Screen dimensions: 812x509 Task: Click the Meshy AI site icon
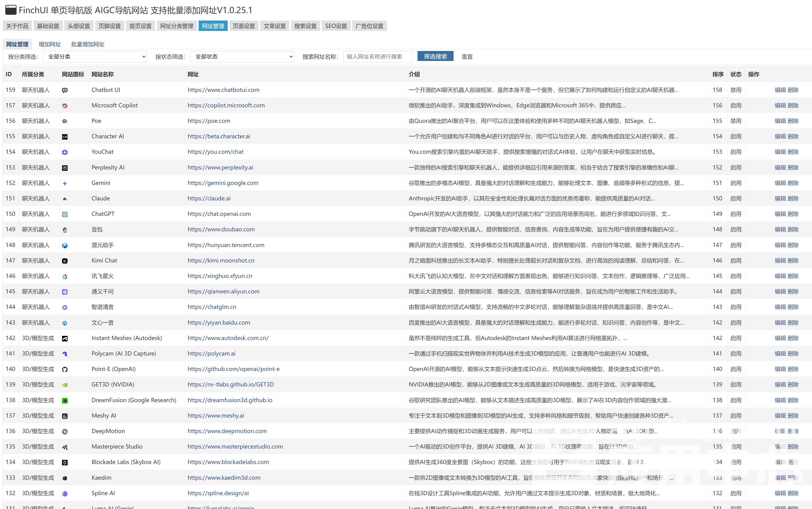click(x=65, y=416)
